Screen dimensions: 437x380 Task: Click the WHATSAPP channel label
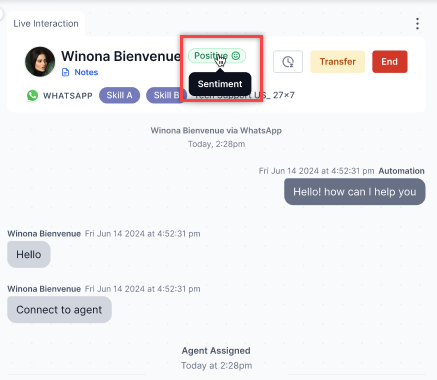coord(68,96)
